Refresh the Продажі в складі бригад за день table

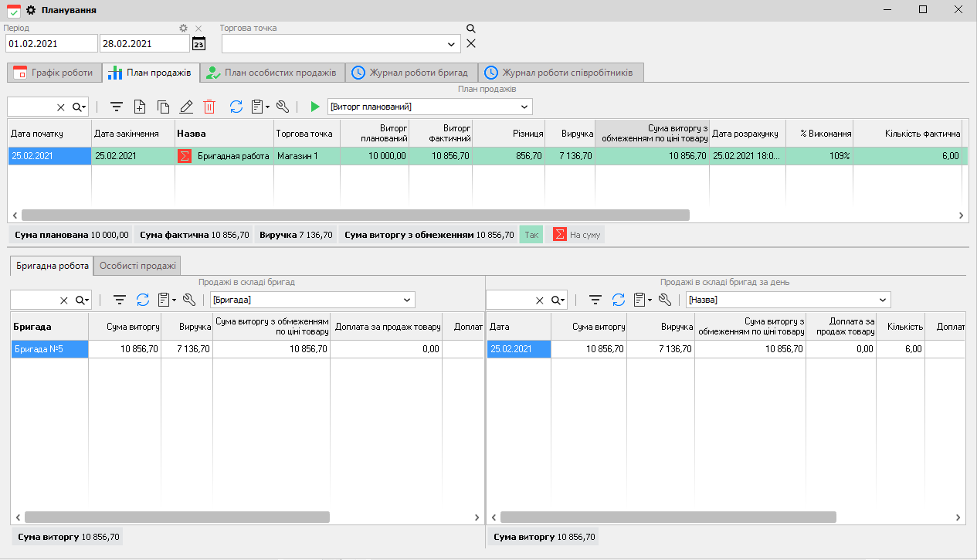point(619,300)
